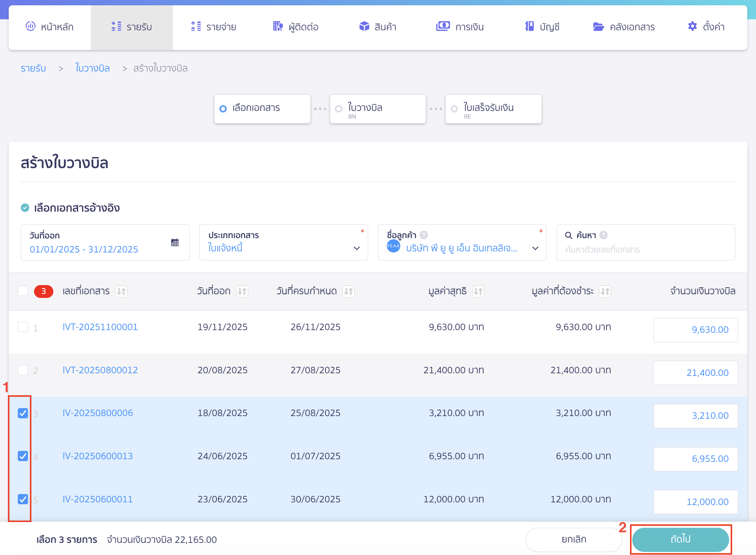Open the คลังเอกสาร document storage icon
756x555 pixels.
point(598,27)
